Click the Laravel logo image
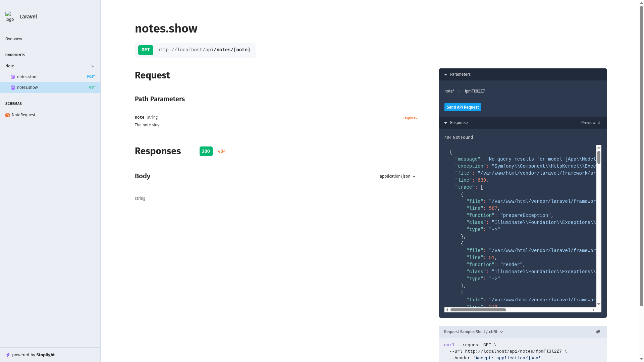The height and width of the screenshot is (362, 644). coord(10,16)
